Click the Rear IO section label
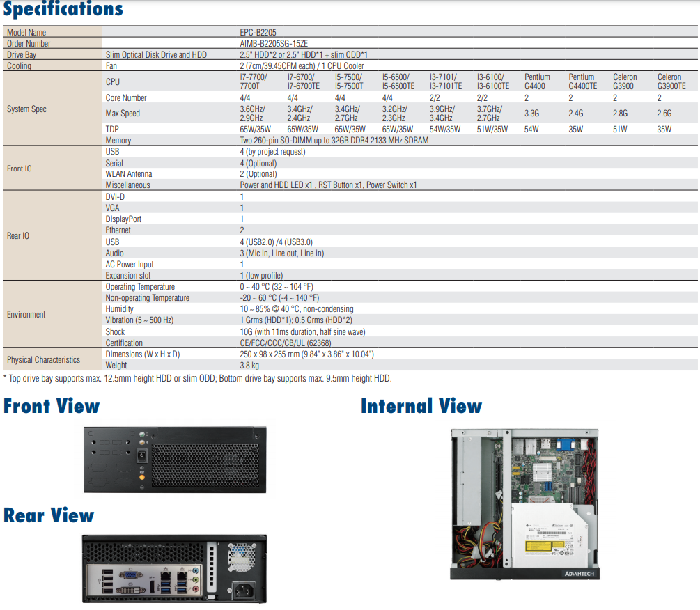The width and height of the screenshot is (700, 610). click(18, 235)
